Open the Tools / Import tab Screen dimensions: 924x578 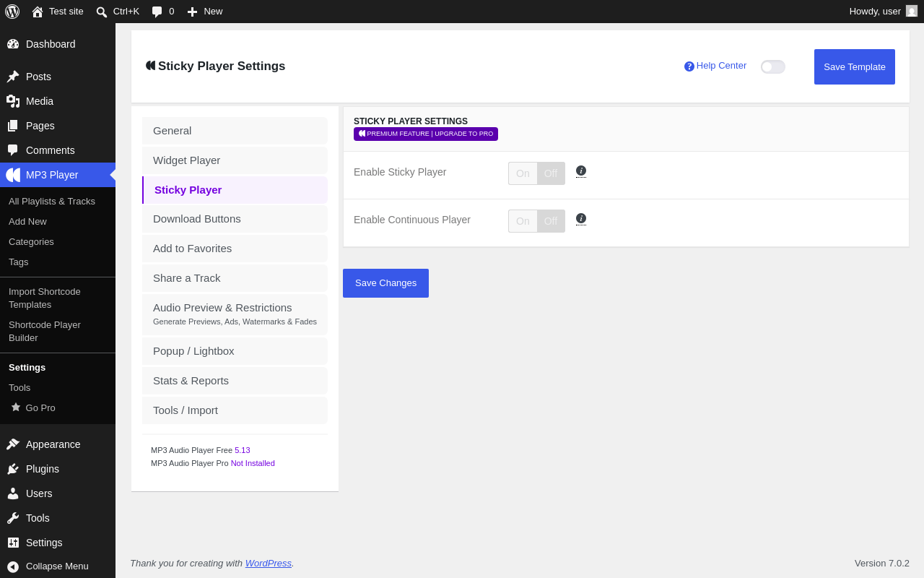[x=235, y=410]
